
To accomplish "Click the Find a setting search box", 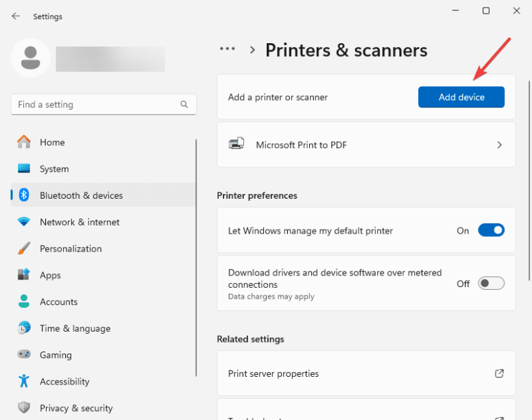I will coord(96,105).
